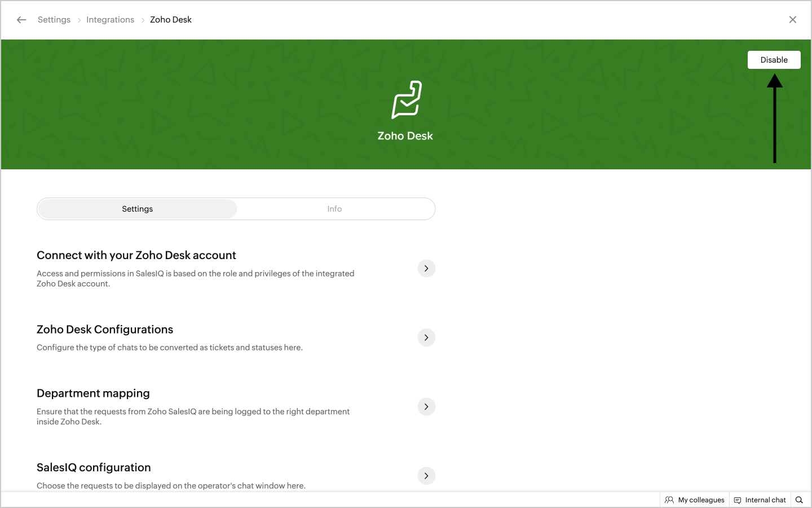Go back using the left arrow icon
The image size is (812, 508).
click(x=21, y=20)
